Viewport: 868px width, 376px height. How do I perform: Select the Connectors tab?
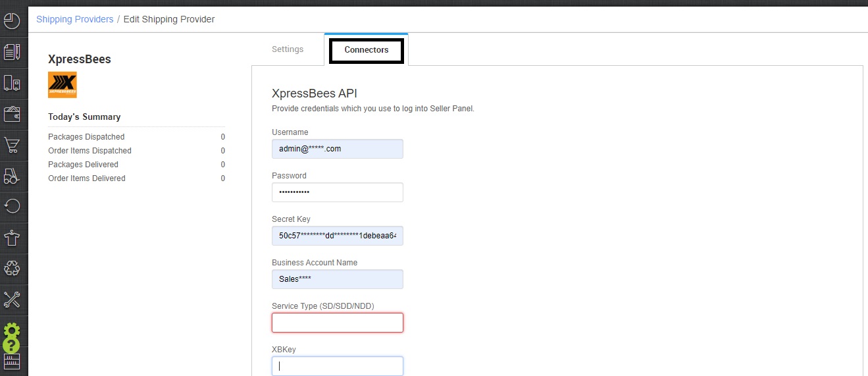pyautogui.click(x=367, y=49)
